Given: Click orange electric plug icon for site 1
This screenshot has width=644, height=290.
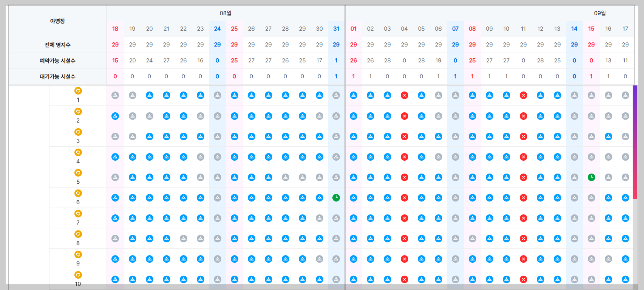Looking at the screenshot, I should coord(78,91).
